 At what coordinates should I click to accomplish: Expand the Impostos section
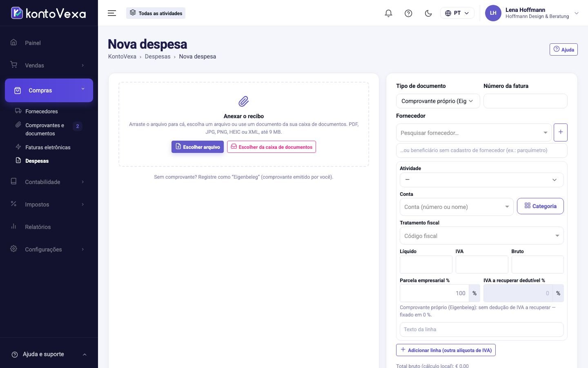(x=49, y=204)
